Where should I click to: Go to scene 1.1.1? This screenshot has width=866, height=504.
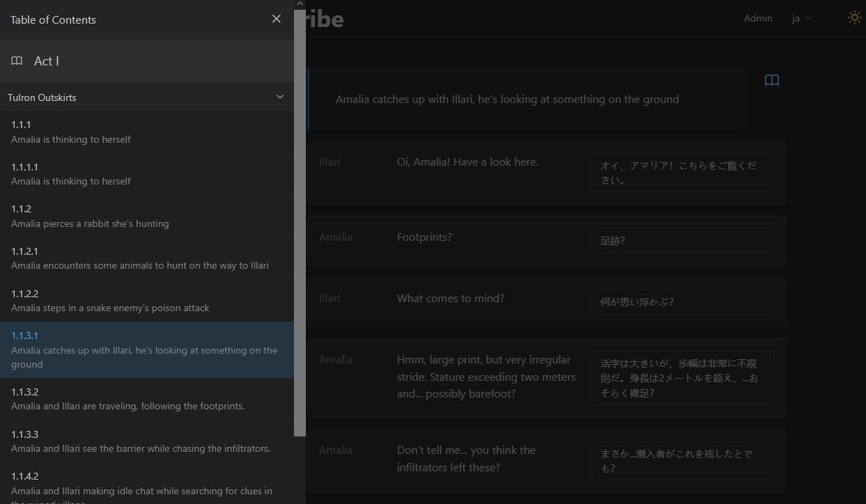point(70,132)
